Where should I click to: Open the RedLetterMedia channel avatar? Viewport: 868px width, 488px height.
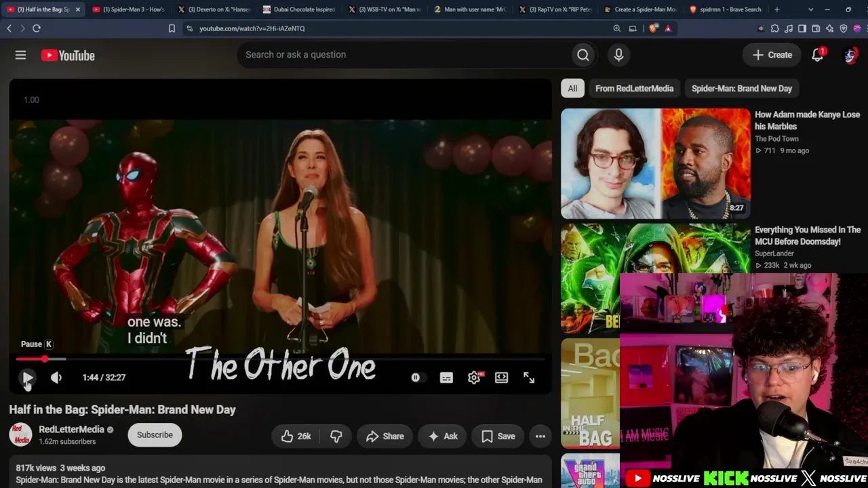[20, 435]
